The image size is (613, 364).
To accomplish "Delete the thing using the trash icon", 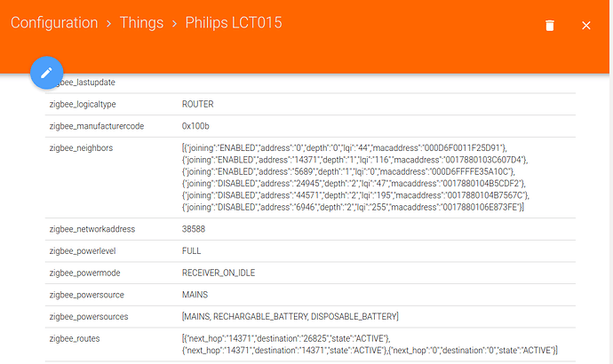I will click(x=550, y=26).
